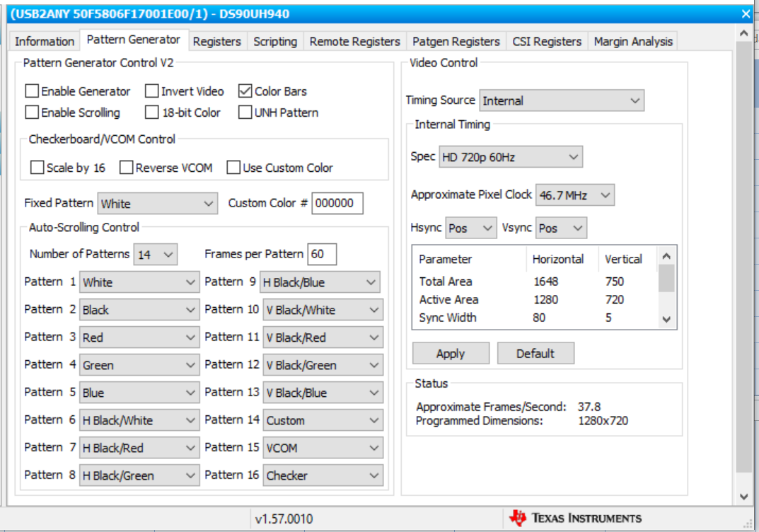
Task: Open the Spec HD 720p 60Hz dropdown
Action: click(511, 157)
